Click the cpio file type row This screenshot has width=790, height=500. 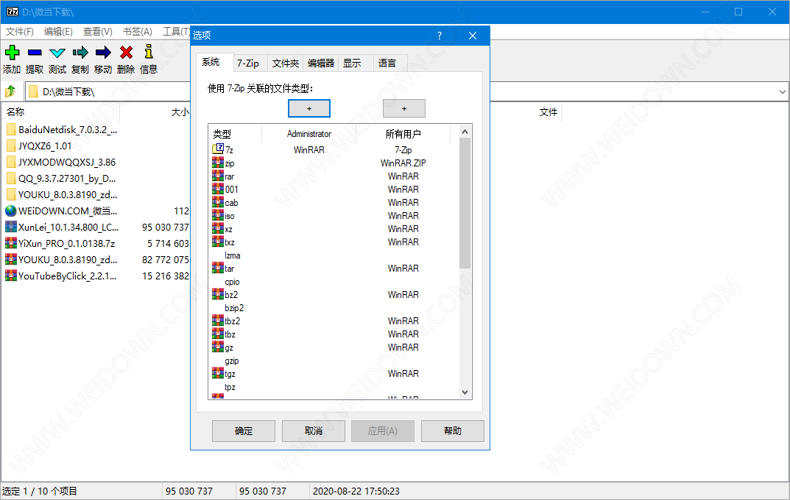(232, 282)
